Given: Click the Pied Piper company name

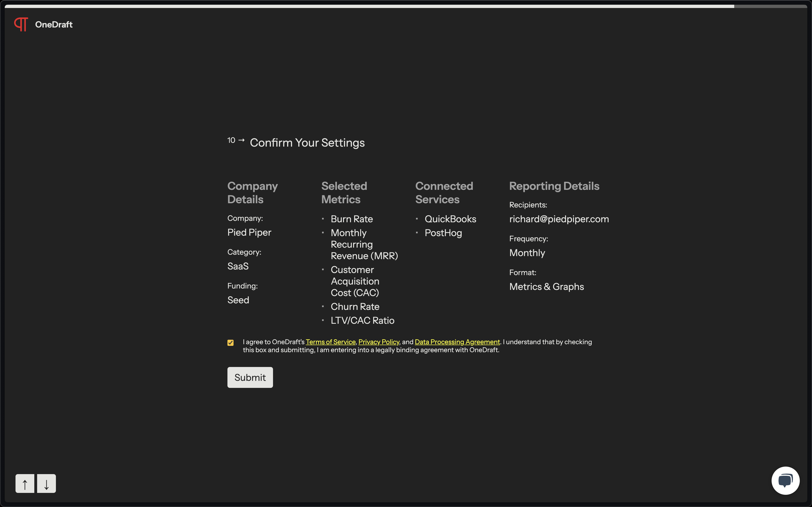Looking at the screenshot, I should click(249, 232).
